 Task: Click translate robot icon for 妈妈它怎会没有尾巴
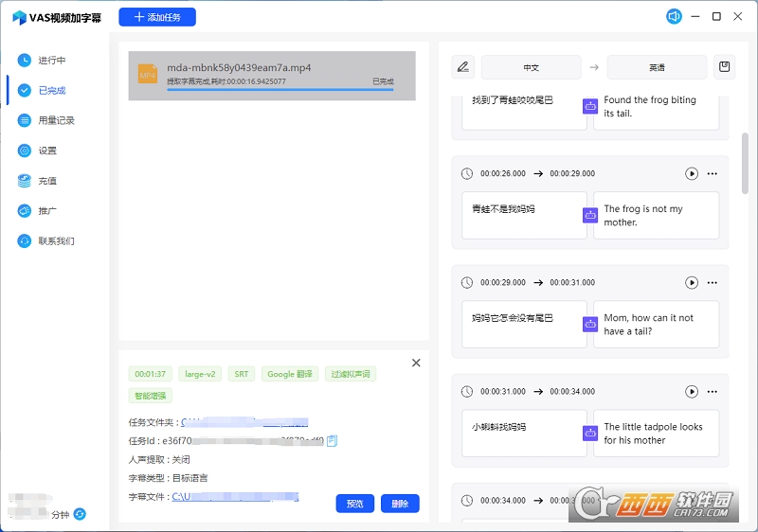pyautogui.click(x=590, y=325)
